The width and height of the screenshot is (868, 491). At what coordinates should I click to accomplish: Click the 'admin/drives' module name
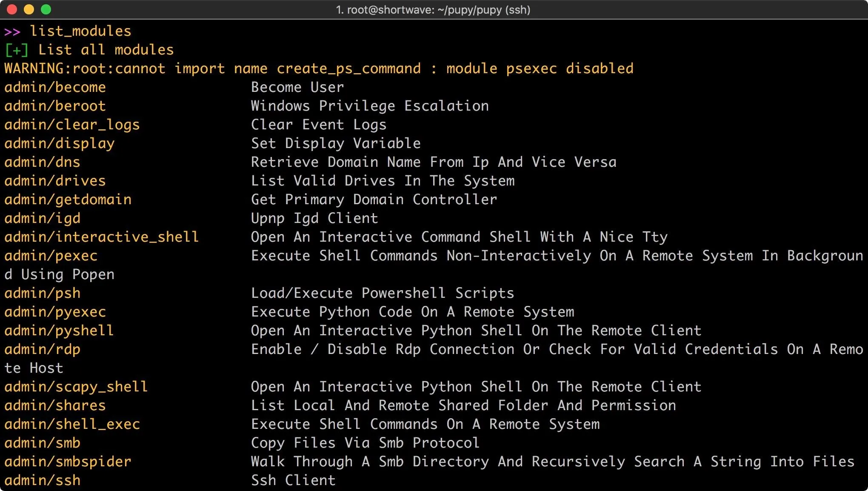click(55, 181)
